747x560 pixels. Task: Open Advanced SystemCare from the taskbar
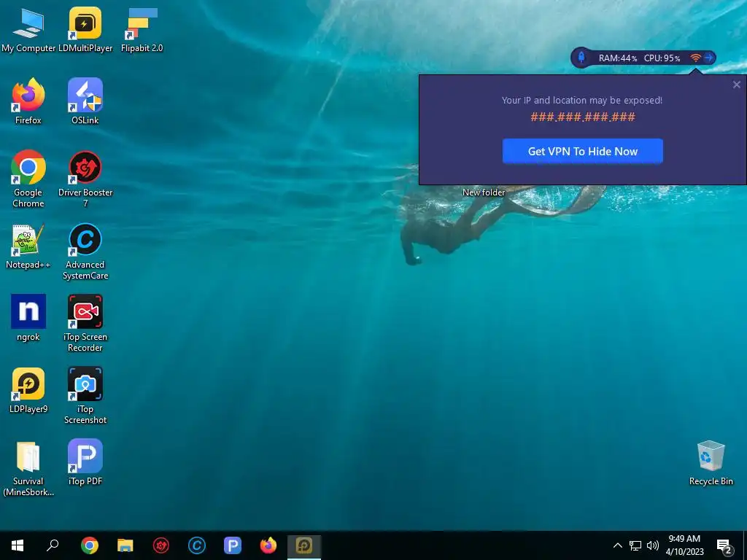pyautogui.click(x=197, y=545)
